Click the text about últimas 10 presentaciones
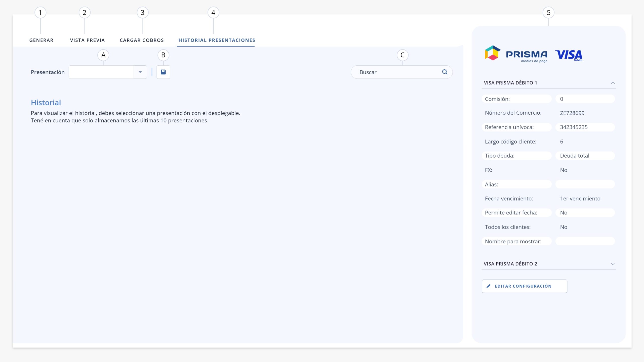 (119, 120)
